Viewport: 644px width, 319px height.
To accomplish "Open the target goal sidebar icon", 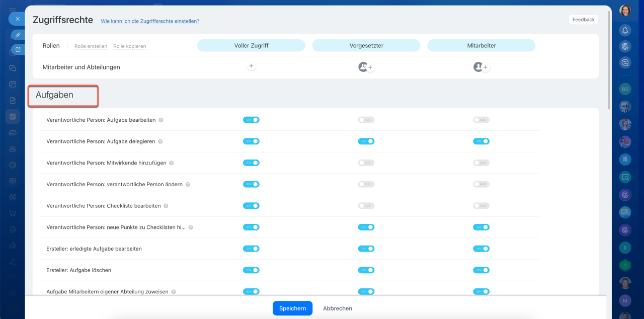I will [13, 197].
